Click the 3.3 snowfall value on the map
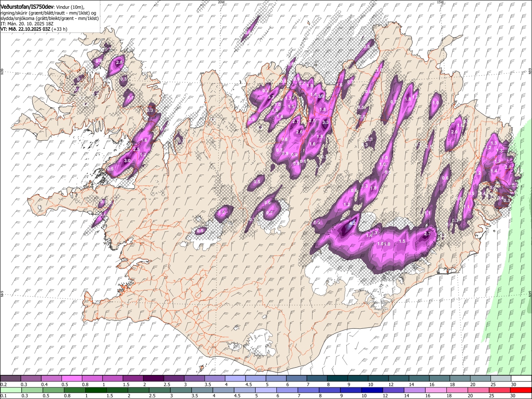This screenshot has width=532, height=399. (325, 123)
